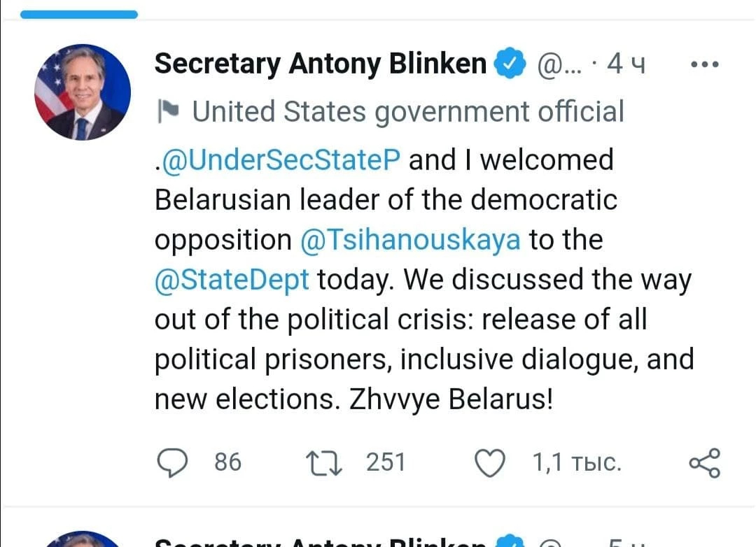Image resolution: width=756 pixels, height=547 pixels.
Task: Open the second Blinken tweet avatar below
Action: tap(83, 539)
